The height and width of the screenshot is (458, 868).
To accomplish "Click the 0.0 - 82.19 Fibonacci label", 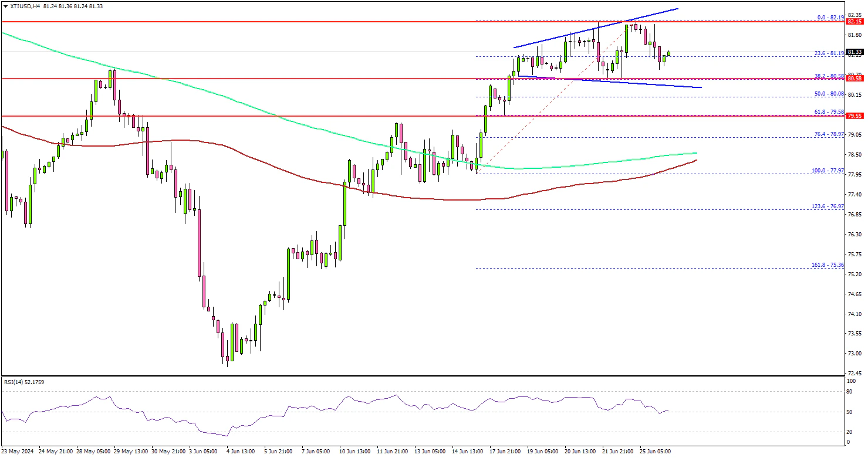I will tap(830, 18).
